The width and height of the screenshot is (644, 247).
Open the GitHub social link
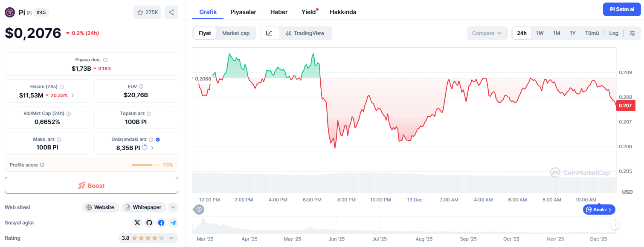[x=149, y=223]
